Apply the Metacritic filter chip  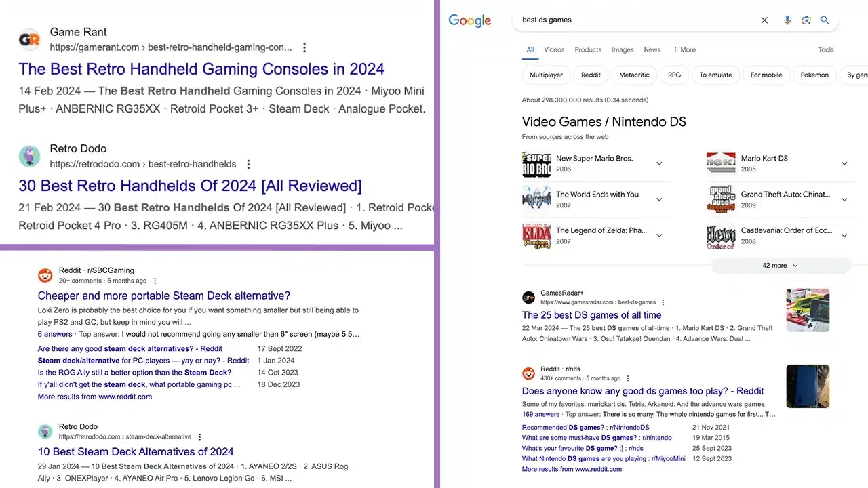[635, 75]
